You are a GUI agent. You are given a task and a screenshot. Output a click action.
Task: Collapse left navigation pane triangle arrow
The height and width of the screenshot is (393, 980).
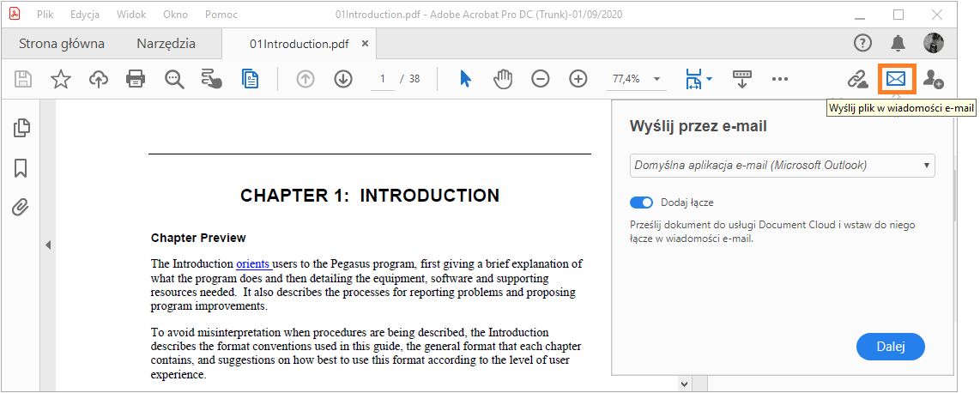tap(47, 245)
